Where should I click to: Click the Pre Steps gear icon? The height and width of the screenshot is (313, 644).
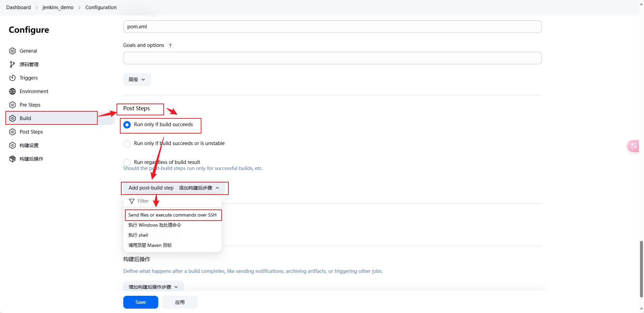[12, 105]
